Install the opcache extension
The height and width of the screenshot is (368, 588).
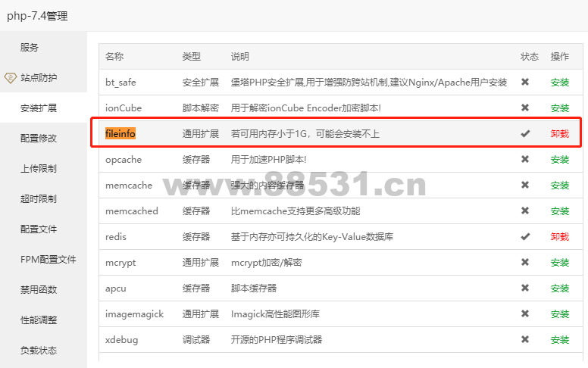pos(560,160)
